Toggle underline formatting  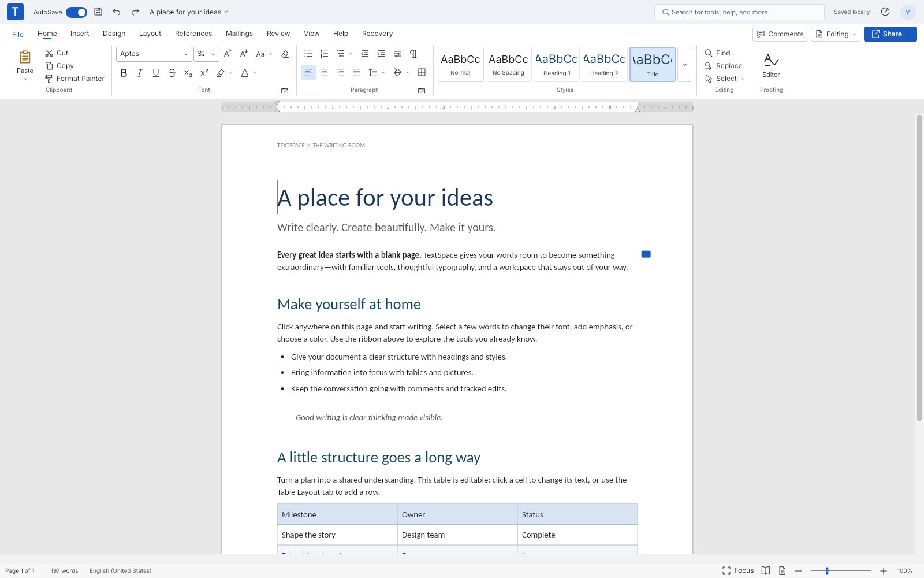click(156, 73)
